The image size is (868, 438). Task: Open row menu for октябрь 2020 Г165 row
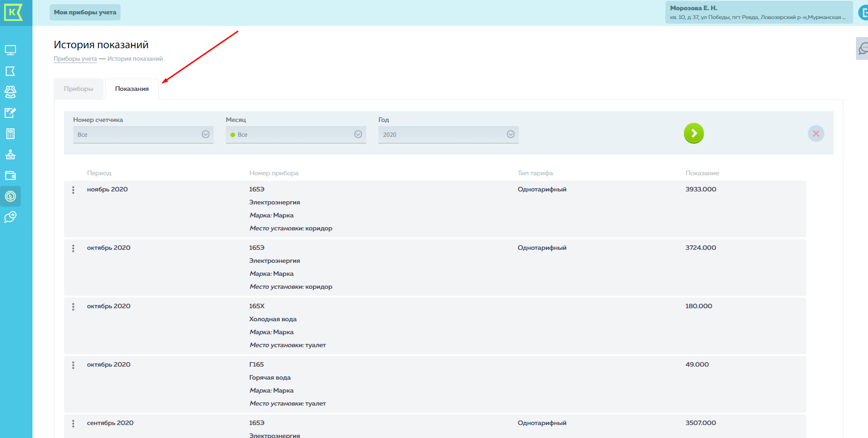[73, 365]
